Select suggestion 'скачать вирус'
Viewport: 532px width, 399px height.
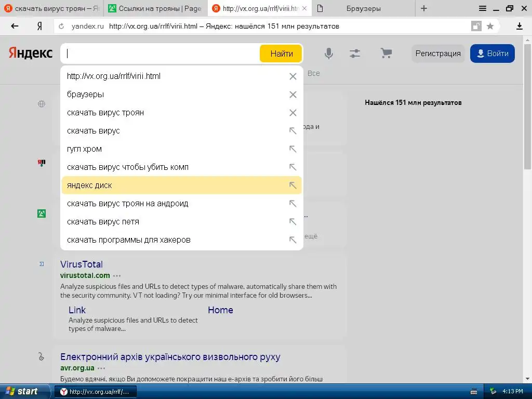click(181, 130)
